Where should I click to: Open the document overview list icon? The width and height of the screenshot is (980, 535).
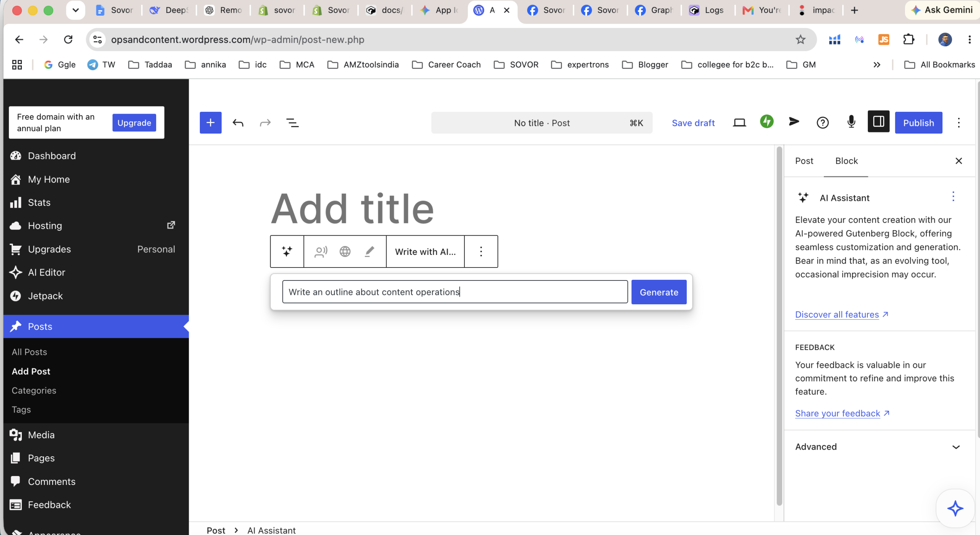(x=292, y=122)
